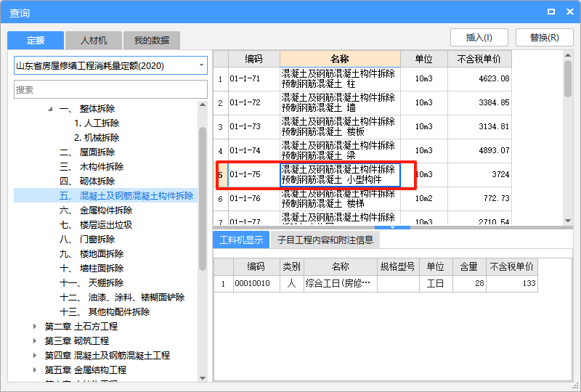
Task: Click the quota table scroll-down arrow
Action: point(568,221)
